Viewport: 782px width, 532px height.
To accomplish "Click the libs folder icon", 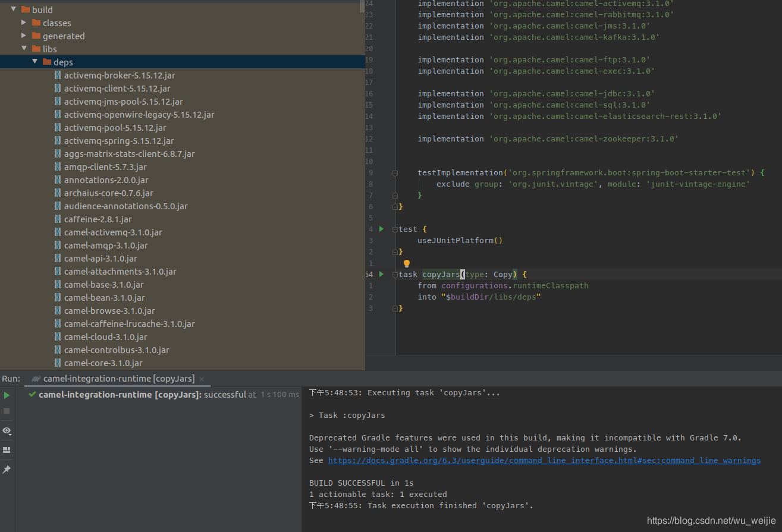I will click(36, 49).
